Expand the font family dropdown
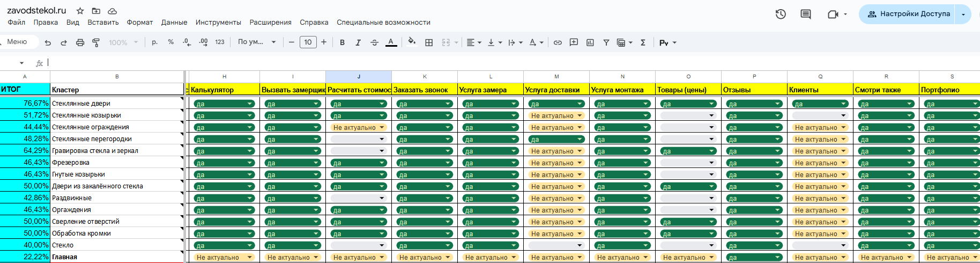 [257, 42]
